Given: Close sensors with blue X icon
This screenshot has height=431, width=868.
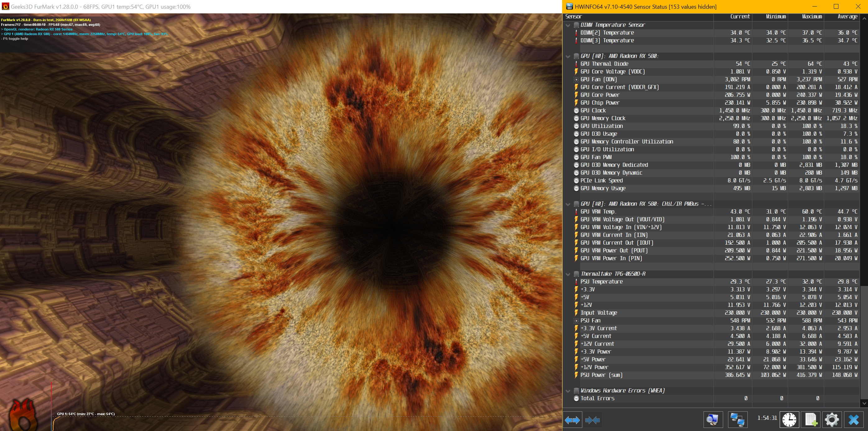Looking at the screenshot, I should 853,420.
